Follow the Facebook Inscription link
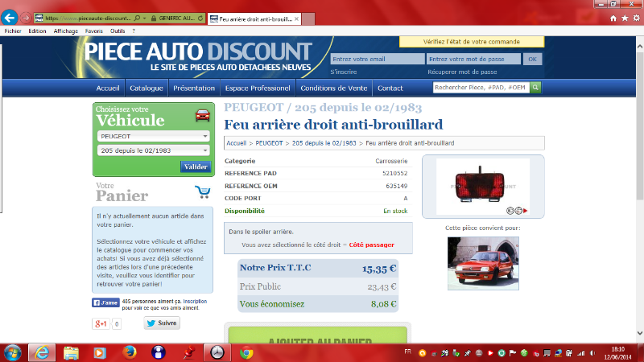Screen dimensions: 644x362 [195, 301]
